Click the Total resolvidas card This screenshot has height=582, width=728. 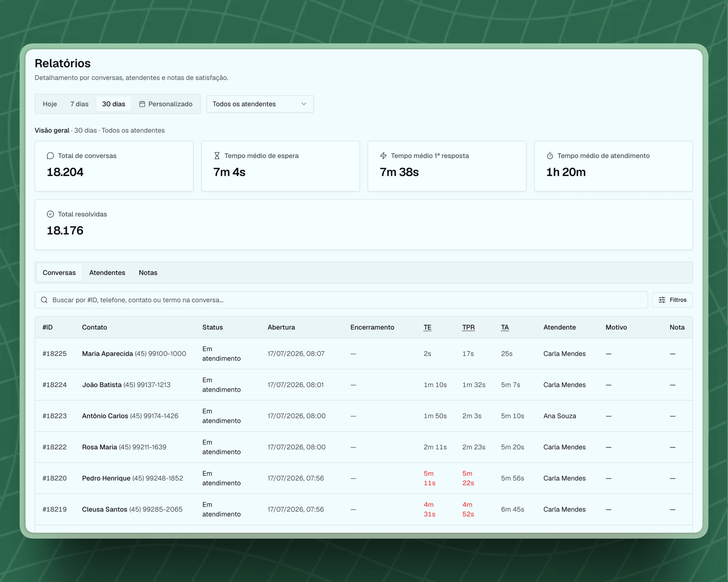(x=364, y=225)
